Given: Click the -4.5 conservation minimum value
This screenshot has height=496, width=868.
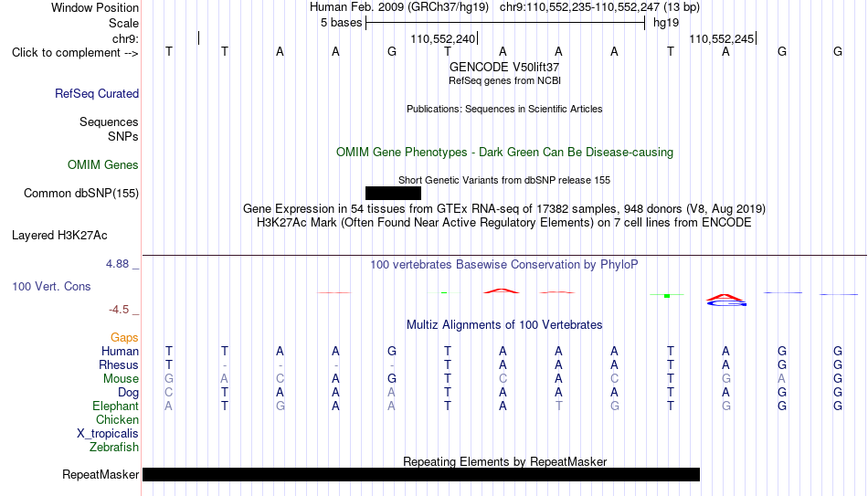Looking at the screenshot, I should click(x=119, y=310).
